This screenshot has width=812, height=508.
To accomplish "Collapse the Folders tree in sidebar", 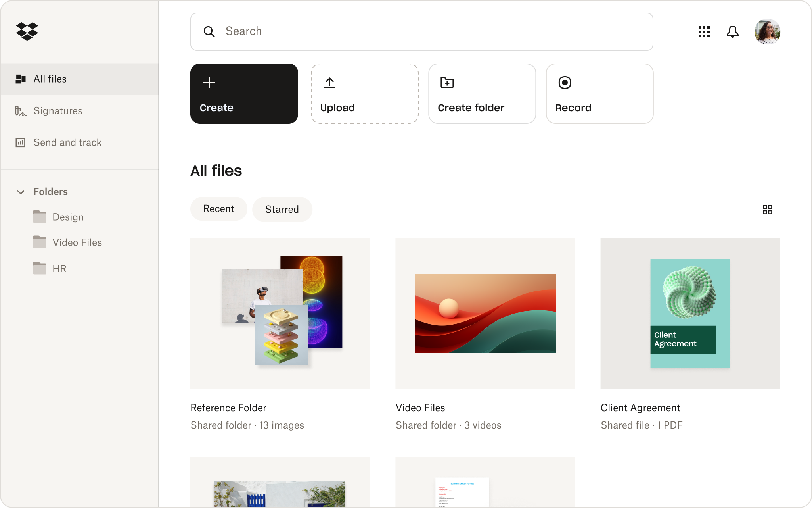I will pyautogui.click(x=21, y=191).
